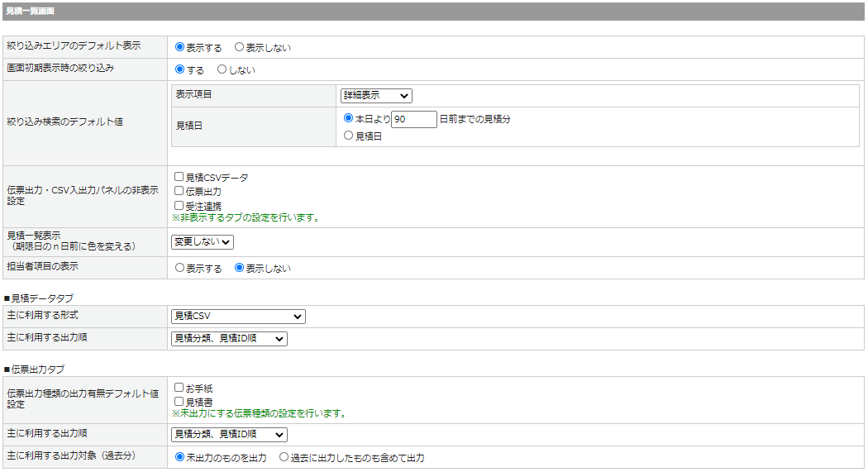Viewport: 868px width, 472px height.
Task: Choose しない for 画面初期表示時の絞り込み
Action: point(222,69)
